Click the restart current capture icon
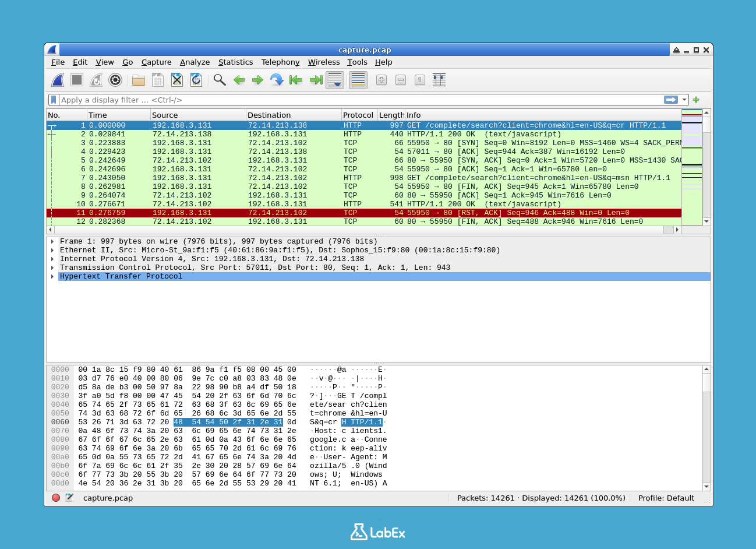Image resolution: width=756 pixels, height=549 pixels. click(96, 80)
